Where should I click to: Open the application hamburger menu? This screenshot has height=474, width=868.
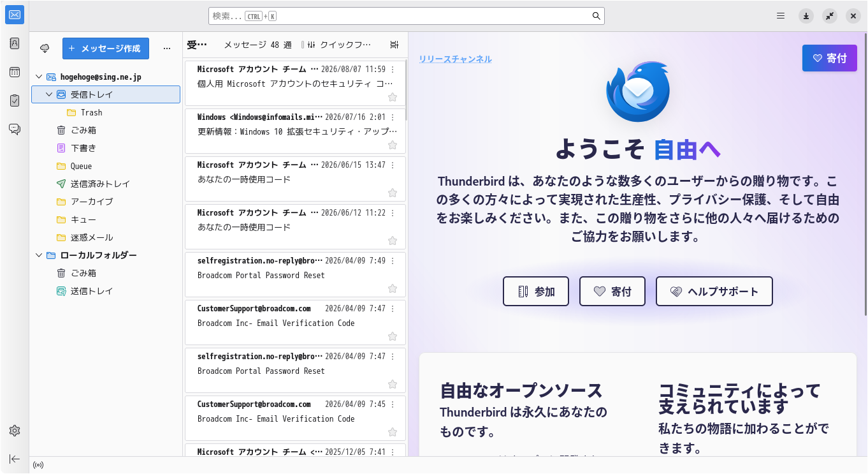coord(781,16)
